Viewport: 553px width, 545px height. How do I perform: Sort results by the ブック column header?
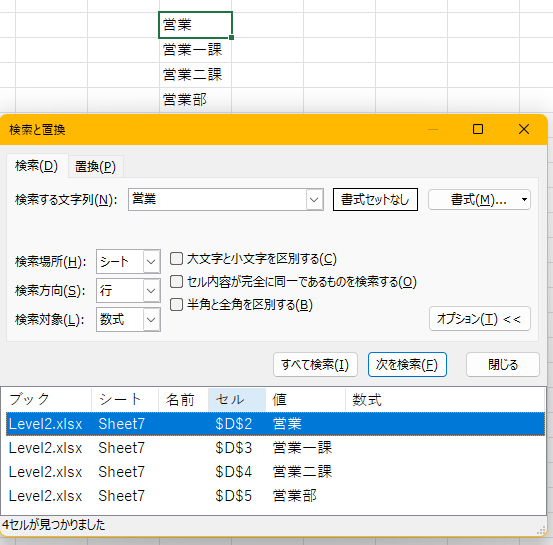click(49, 400)
